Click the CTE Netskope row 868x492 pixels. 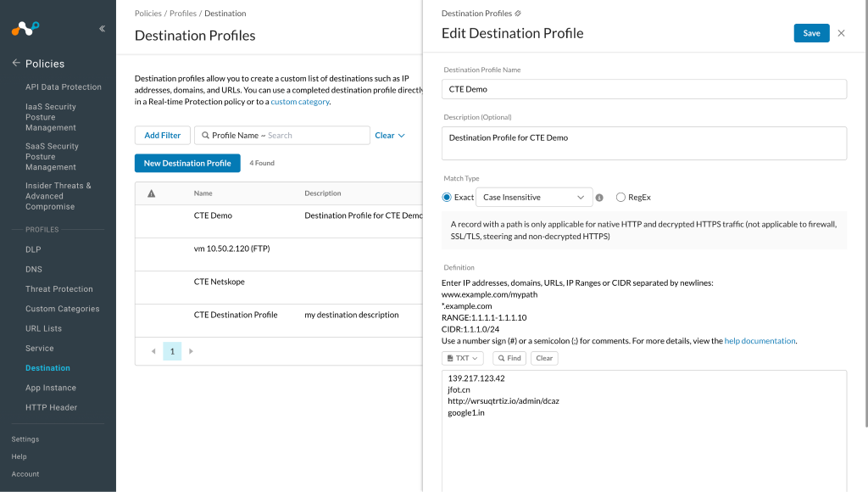click(x=279, y=288)
